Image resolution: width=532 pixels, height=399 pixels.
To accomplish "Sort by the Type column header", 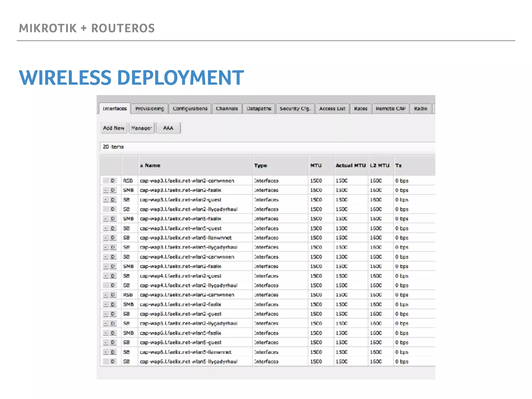I will [x=280, y=165].
